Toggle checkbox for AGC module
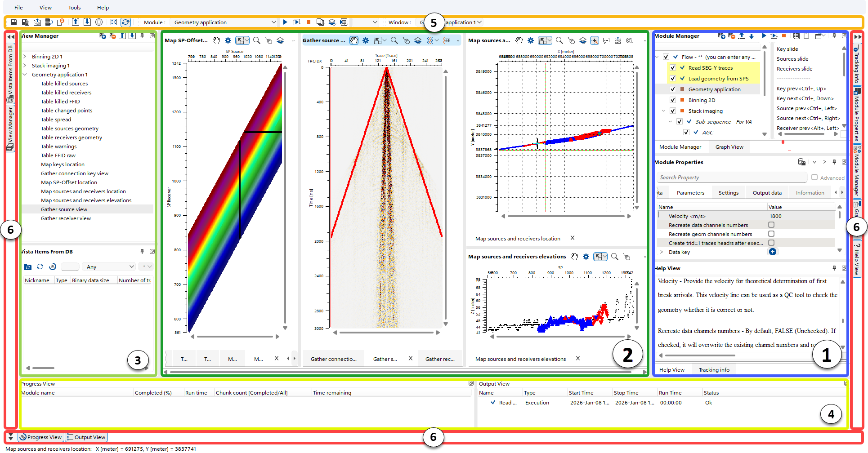The height and width of the screenshot is (453, 868). (x=686, y=133)
